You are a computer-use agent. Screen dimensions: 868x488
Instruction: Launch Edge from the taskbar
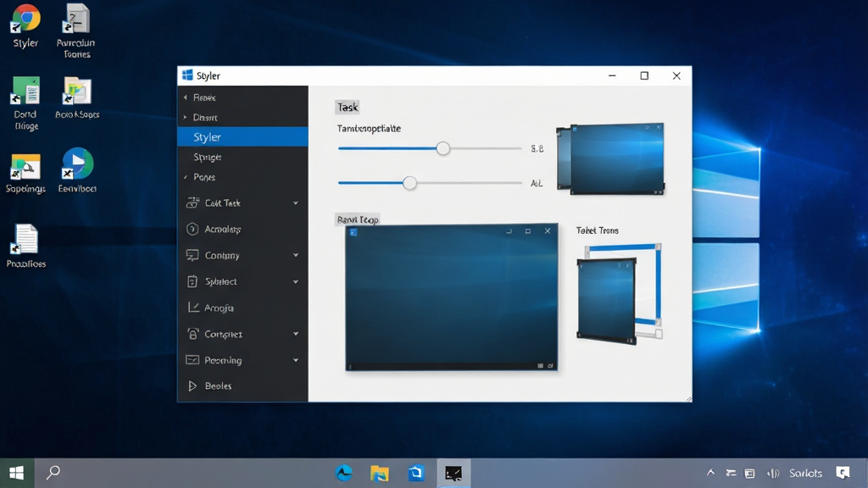[344, 473]
